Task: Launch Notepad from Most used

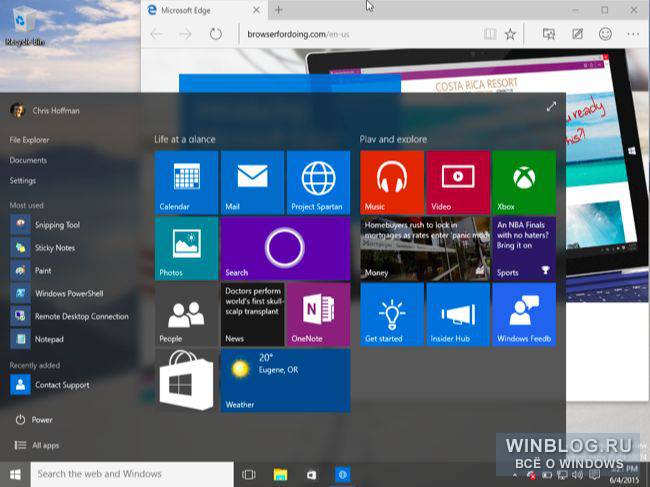Action: coord(37,339)
